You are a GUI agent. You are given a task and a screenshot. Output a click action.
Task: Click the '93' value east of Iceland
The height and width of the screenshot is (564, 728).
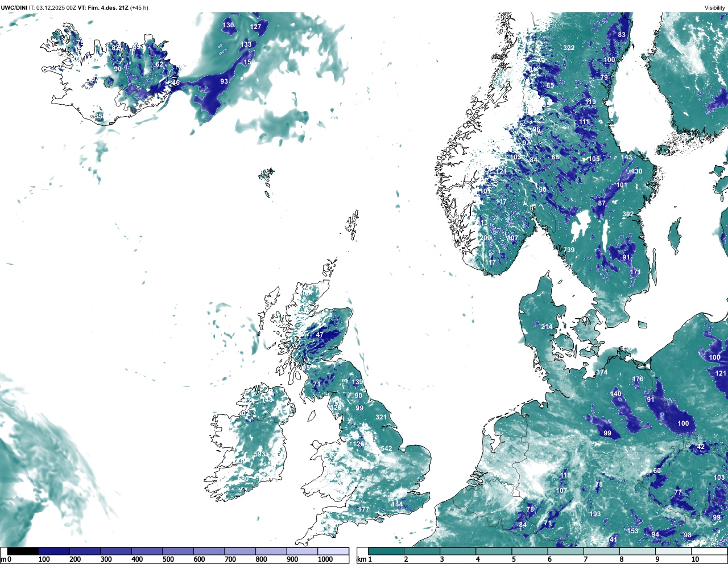(224, 81)
